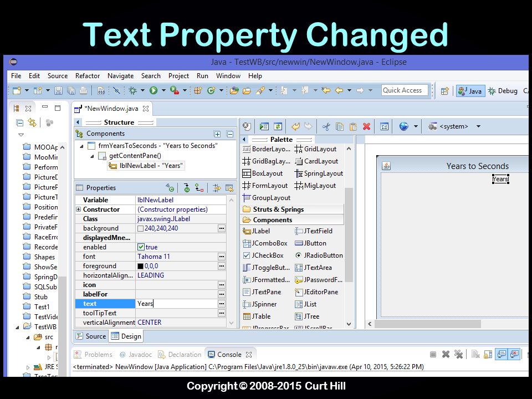Switch to the Debug perspective
Image resolution: width=532 pixels, height=399 pixels.
(503, 91)
